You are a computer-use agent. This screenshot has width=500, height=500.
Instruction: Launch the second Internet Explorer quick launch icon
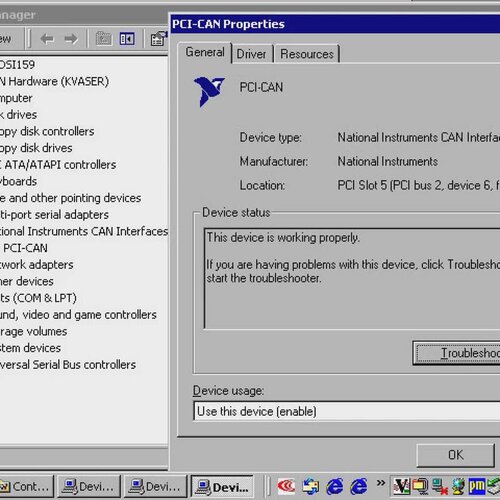(x=359, y=486)
